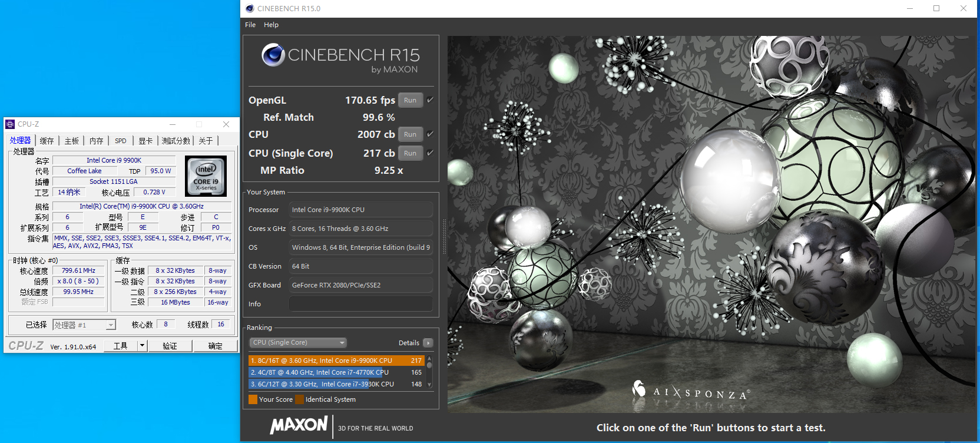Click the Details arrow button in Ranking

click(x=428, y=343)
